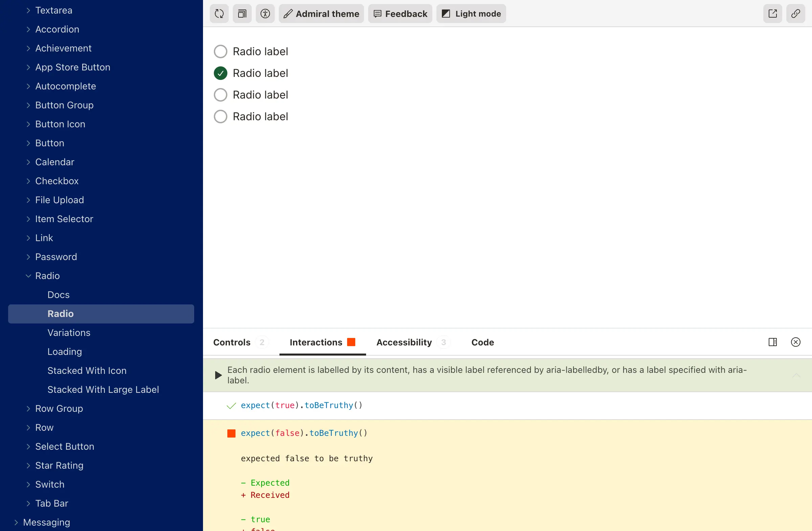The image size is (812, 531).
Task: Copy story link icon
Action: pos(796,14)
